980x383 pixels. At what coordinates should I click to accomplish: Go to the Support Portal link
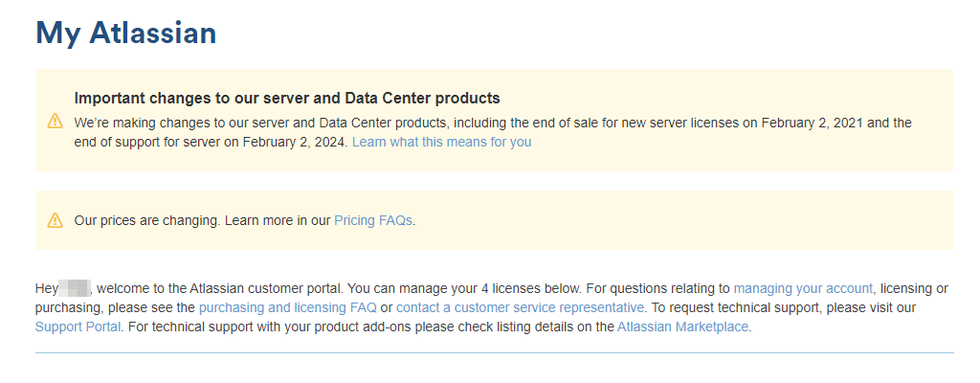pyautogui.click(x=78, y=327)
